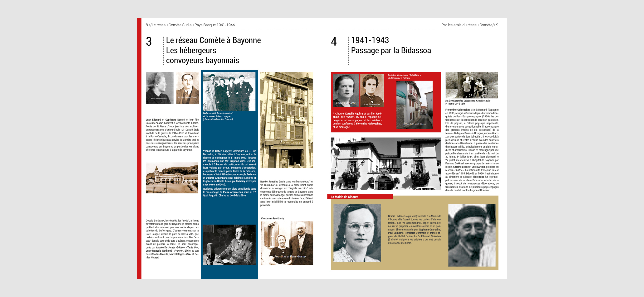This screenshot has width=644, height=297.
Task: Click paragraph starting "Quelques aviateurs seront alors"
Action: pyautogui.click(x=229, y=192)
